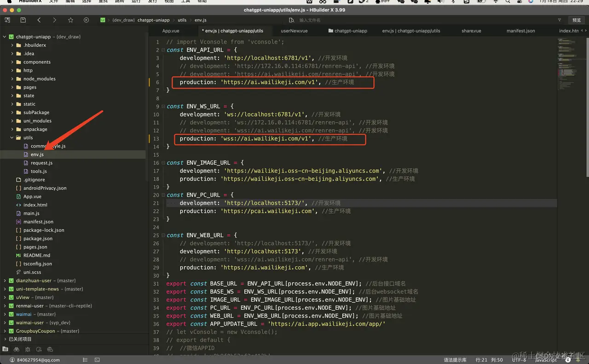Open the terminal icon in status bar
Viewport: 589px width, 364px height.
97,360
